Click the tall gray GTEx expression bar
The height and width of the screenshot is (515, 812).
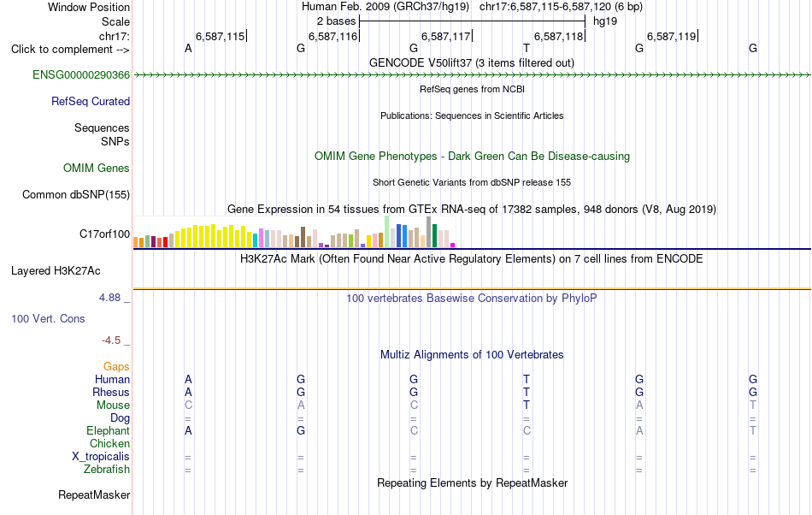[x=429, y=232]
